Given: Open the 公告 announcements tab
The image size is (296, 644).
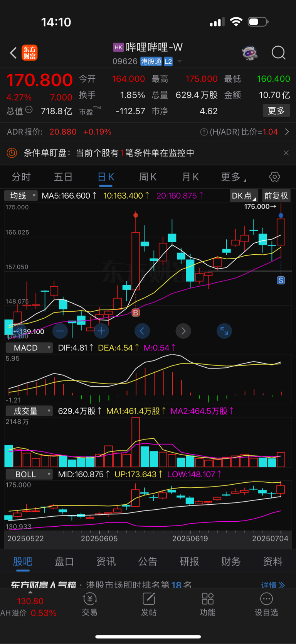Looking at the screenshot, I should point(148,561).
